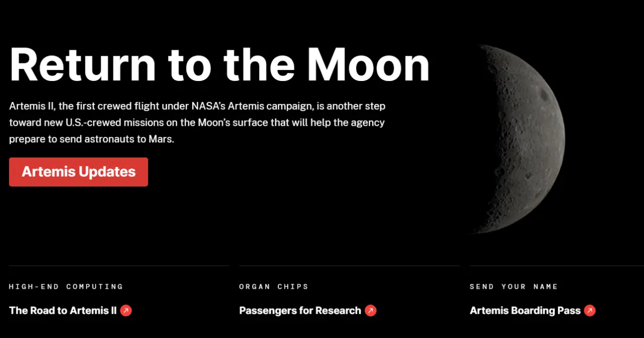This screenshot has height=338, width=644.
Task: Click the arrow icon beside The Road to Artemis II
Action: (x=126, y=310)
